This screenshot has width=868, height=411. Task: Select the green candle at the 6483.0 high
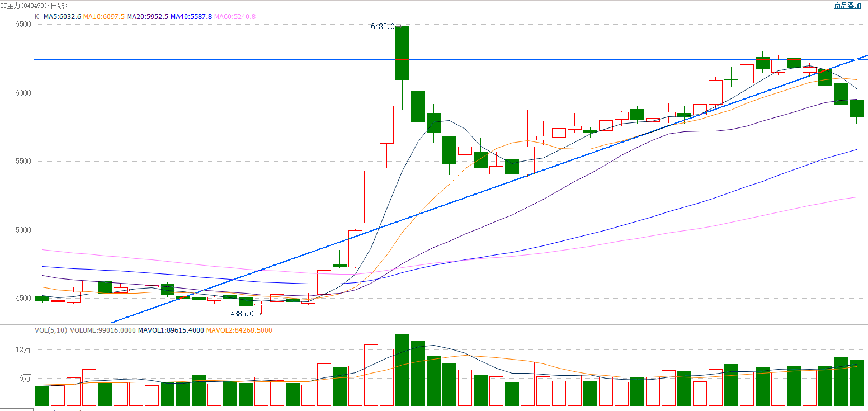coord(403,53)
